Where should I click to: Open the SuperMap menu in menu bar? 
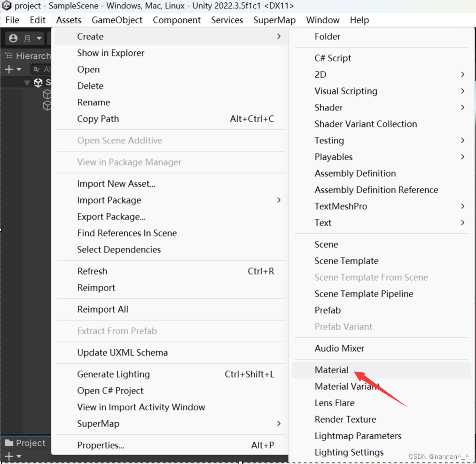pos(274,20)
